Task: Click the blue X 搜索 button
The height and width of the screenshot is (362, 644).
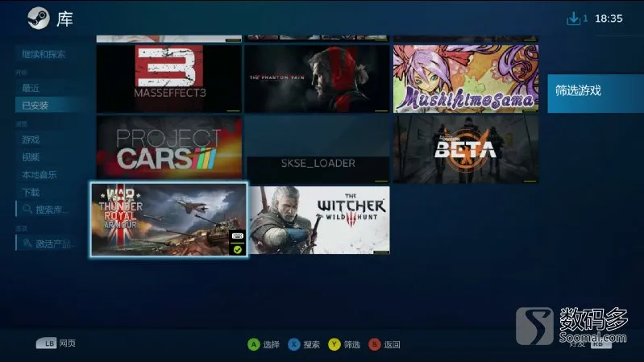Action: (304, 344)
